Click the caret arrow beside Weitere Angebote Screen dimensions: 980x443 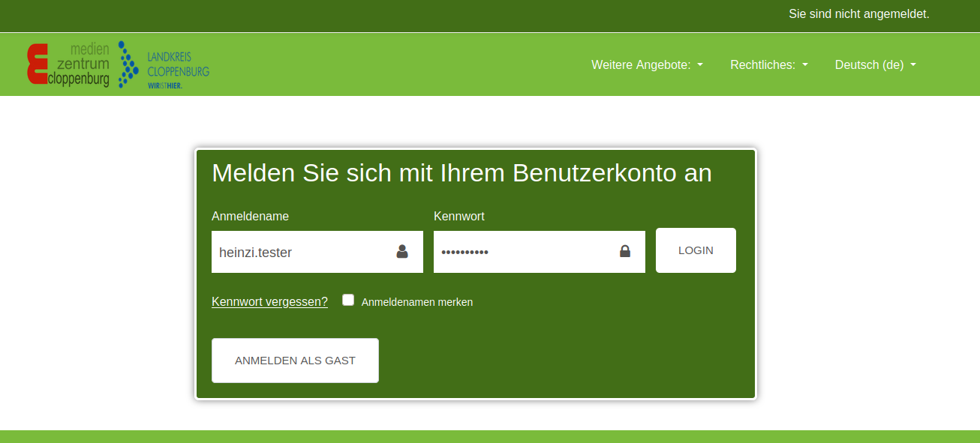tap(700, 65)
